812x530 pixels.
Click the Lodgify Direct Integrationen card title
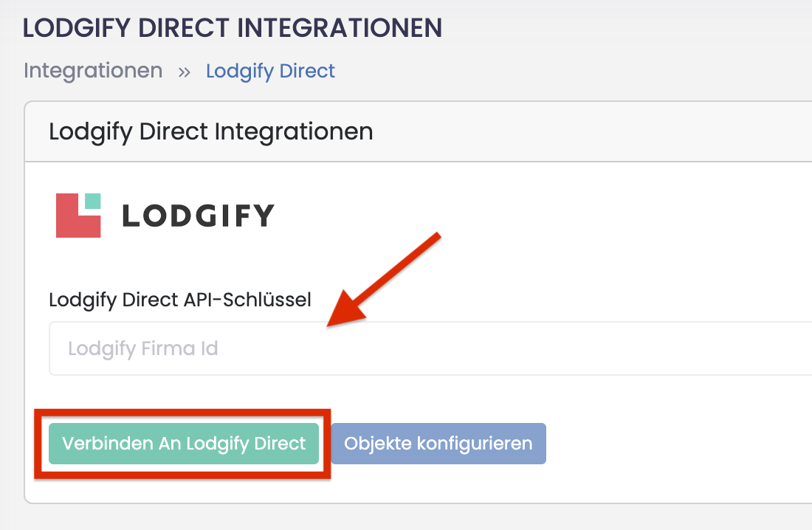click(x=211, y=132)
